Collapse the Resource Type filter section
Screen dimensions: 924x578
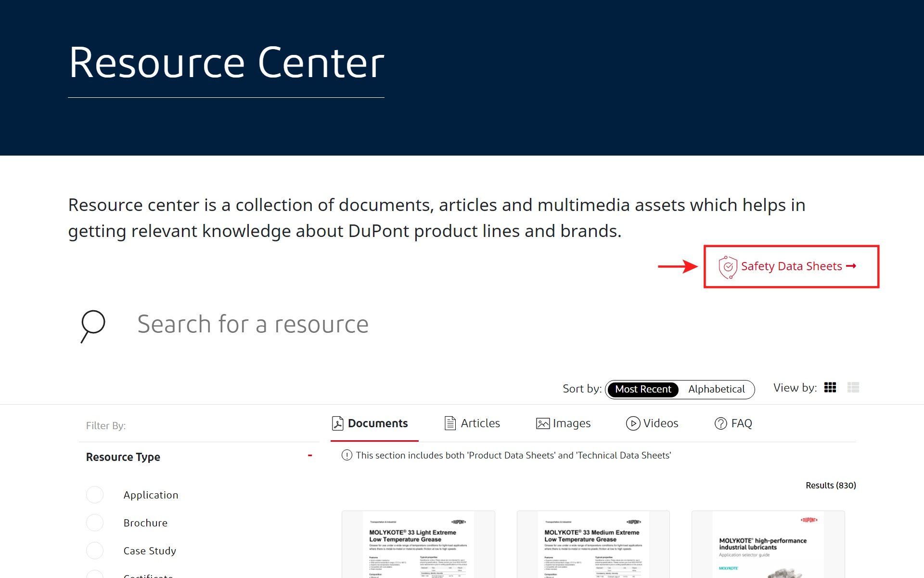coord(310,456)
